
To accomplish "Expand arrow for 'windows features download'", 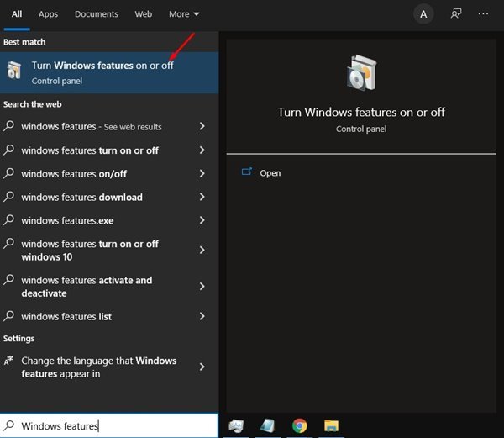I will (x=202, y=197).
